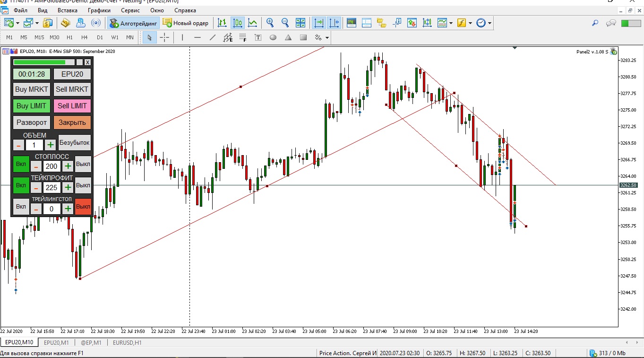Viewport: 644px width, 358px height.
Task: Open the Data Window icon
Action: coord(367,22)
